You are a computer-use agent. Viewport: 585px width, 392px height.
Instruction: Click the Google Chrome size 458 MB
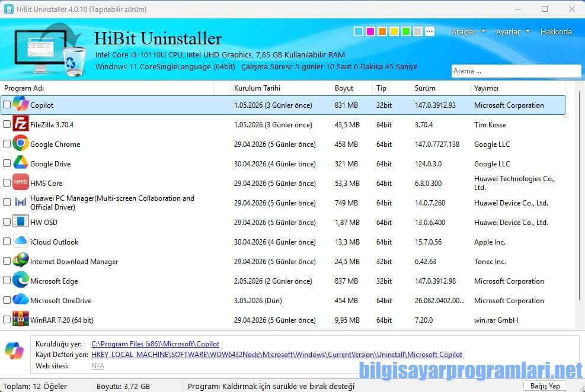346,144
